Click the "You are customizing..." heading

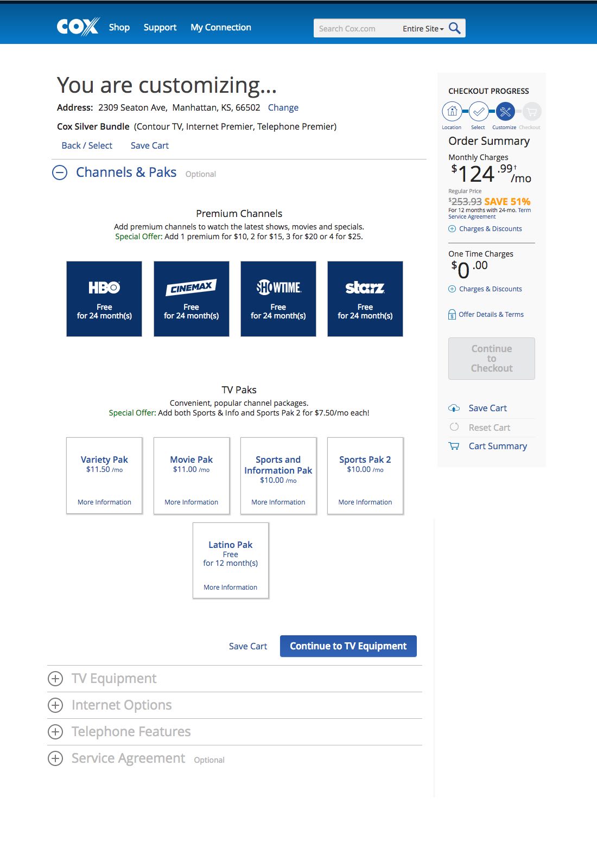(167, 85)
